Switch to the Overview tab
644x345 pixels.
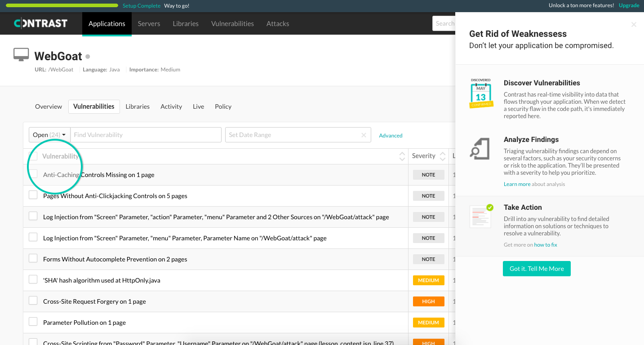pyautogui.click(x=49, y=106)
